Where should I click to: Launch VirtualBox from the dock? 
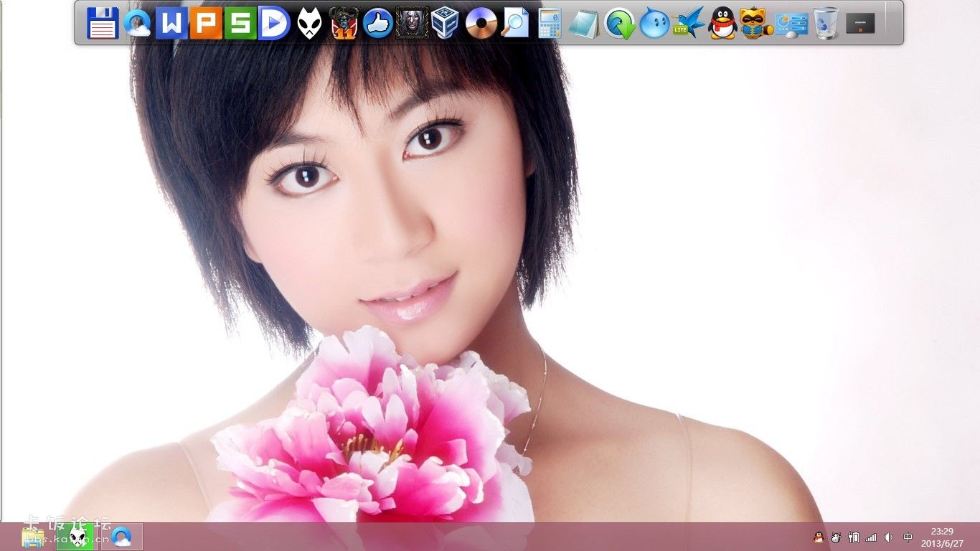pyautogui.click(x=446, y=23)
